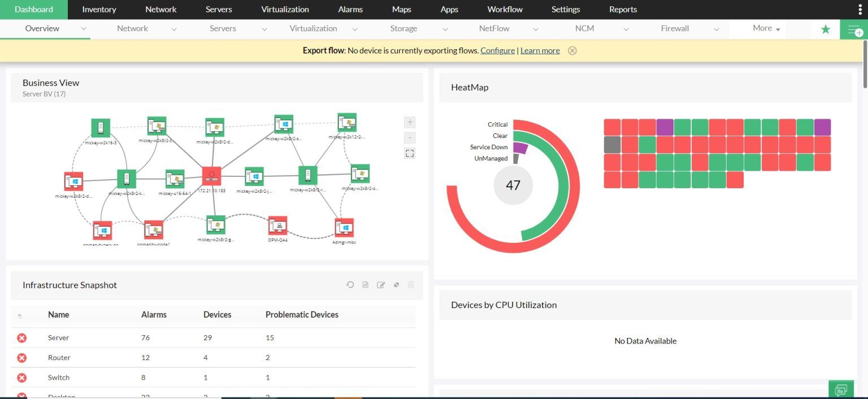Toggle the Critical legend in the HeatMap
Image resolution: width=868 pixels, height=399 pixels.
coord(497,124)
